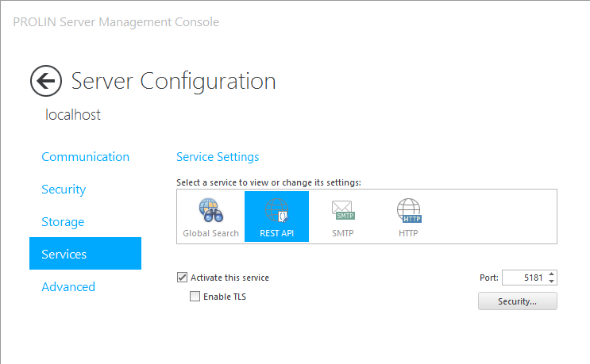Open the Security section in sidebar
Viewport: 590px width, 364px height.
tap(64, 190)
